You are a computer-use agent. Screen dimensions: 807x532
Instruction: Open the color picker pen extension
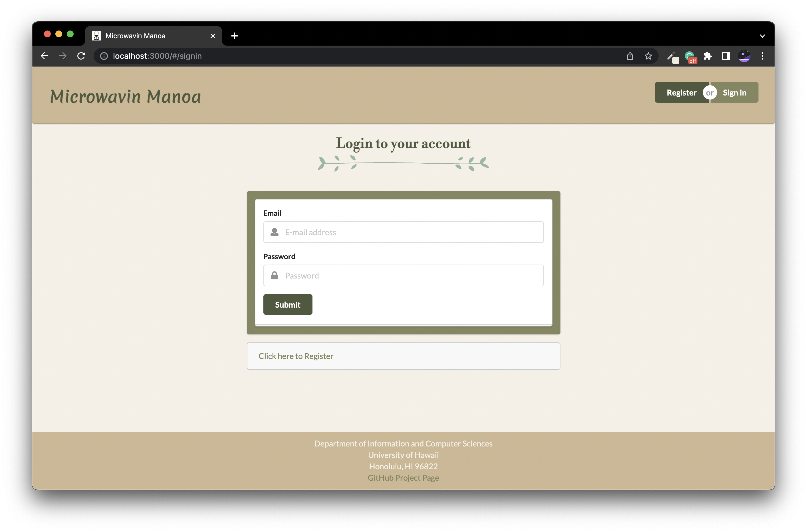point(672,57)
